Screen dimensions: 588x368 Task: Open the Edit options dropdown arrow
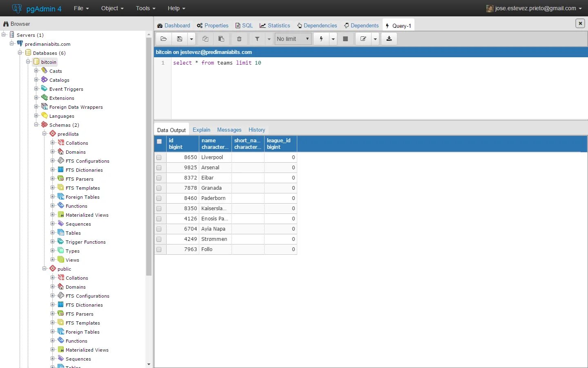pos(375,39)
